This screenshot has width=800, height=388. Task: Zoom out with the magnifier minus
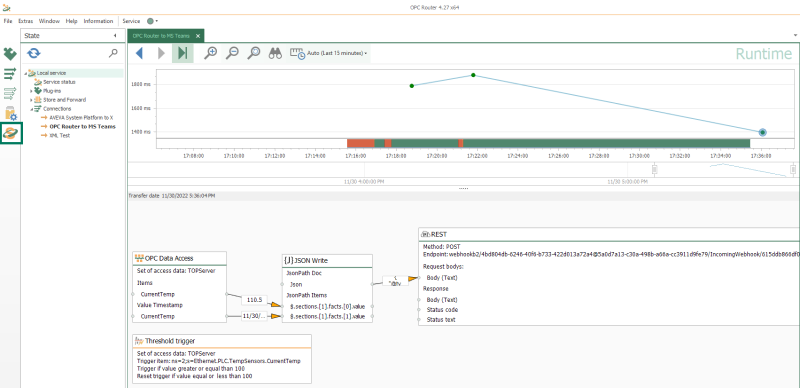pyautogui.click(x=232, y=53)
